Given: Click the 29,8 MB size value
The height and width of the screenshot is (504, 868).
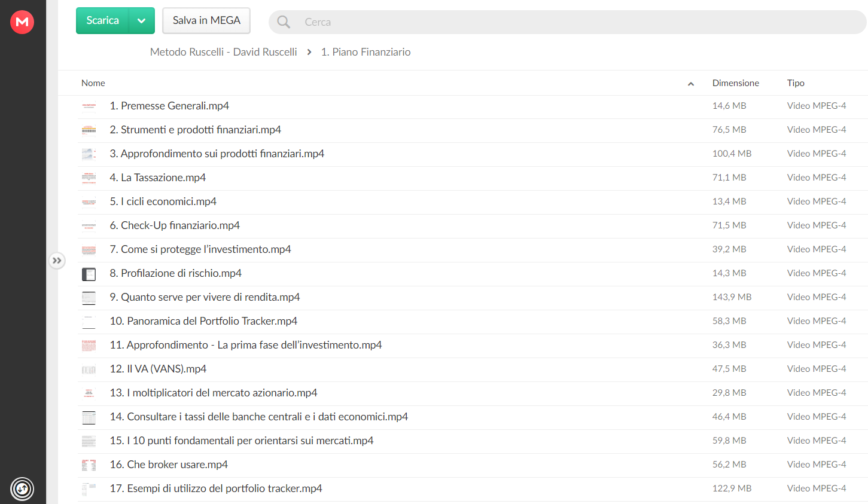Looking at the screenshot, I should tap(729, 393).
